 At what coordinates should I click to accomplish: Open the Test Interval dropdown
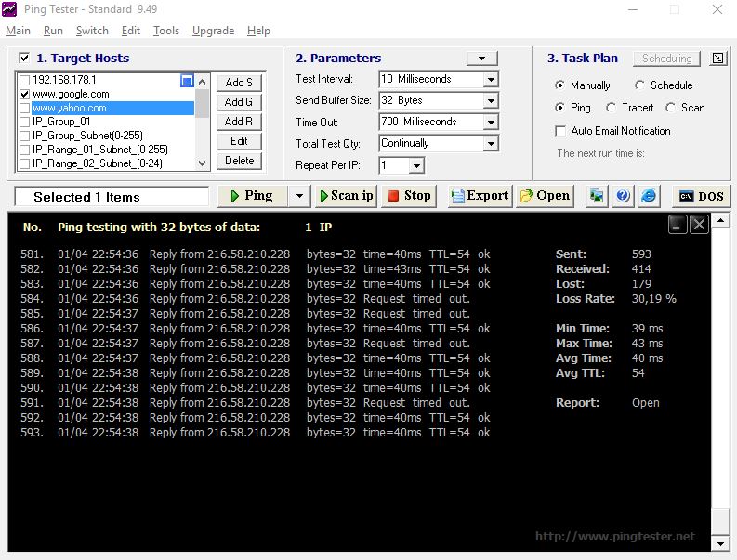click(x=490, y=79)
